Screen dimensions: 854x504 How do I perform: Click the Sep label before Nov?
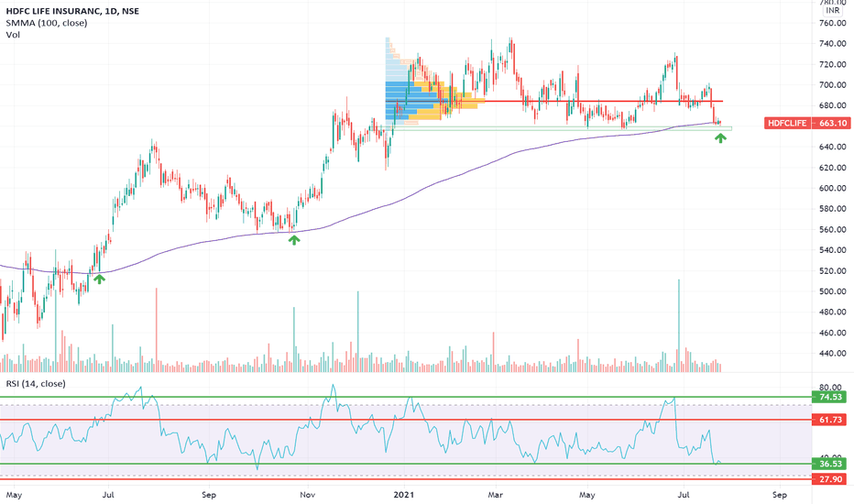pos(209,495)
